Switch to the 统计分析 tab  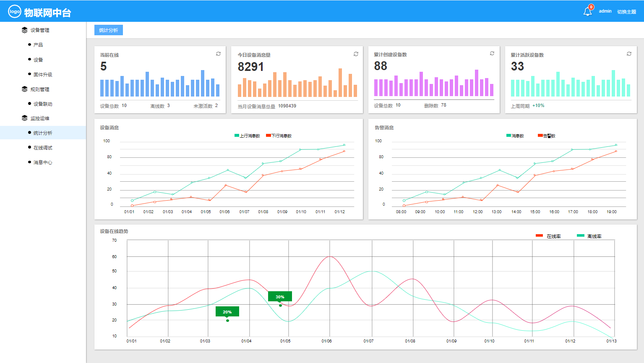(x=109, y=30)
